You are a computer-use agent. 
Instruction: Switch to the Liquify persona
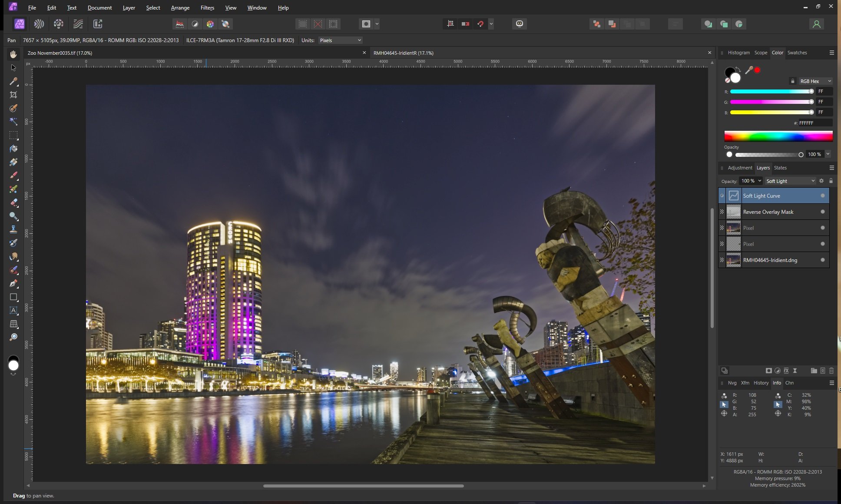coord(39,24)
